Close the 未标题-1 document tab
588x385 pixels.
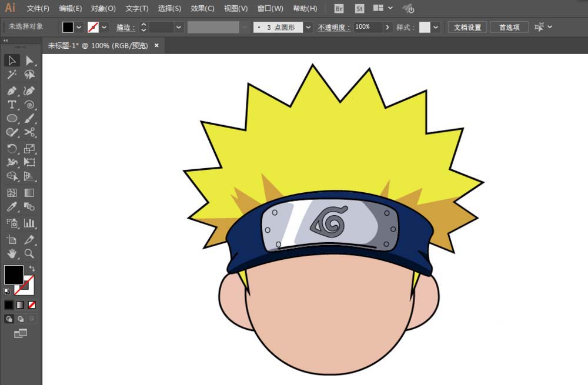156,45
